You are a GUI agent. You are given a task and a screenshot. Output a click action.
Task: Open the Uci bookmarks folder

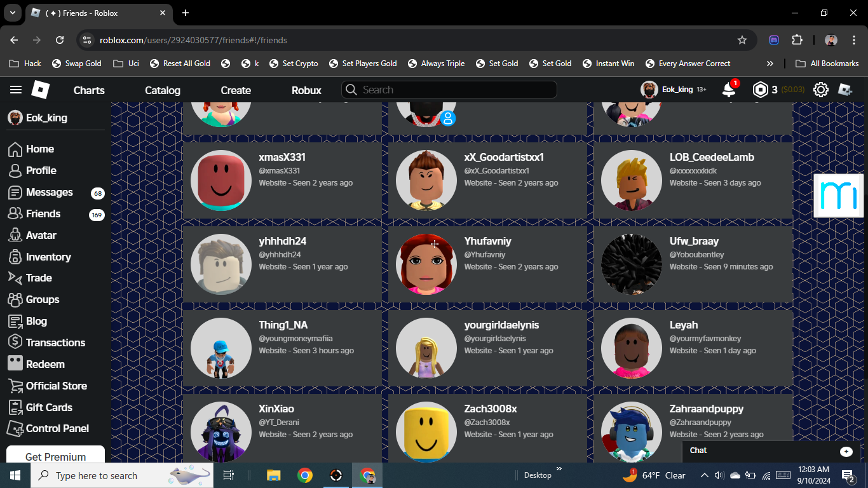(126, 64)
